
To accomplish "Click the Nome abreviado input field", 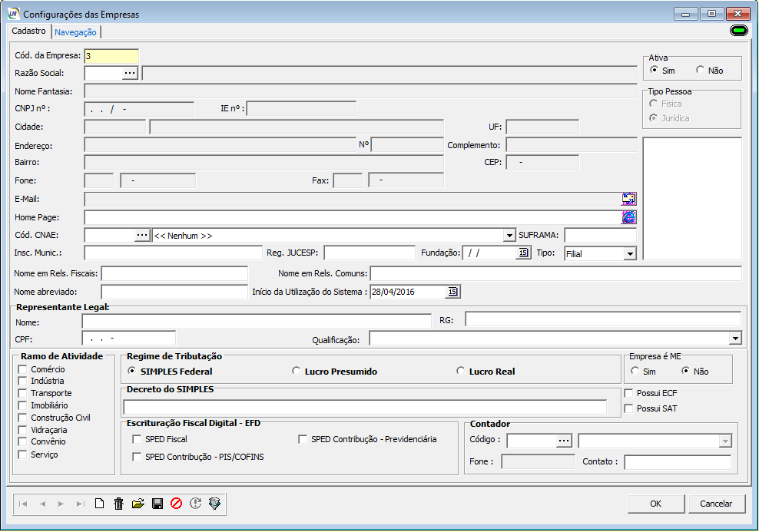I will coord(174,292).
